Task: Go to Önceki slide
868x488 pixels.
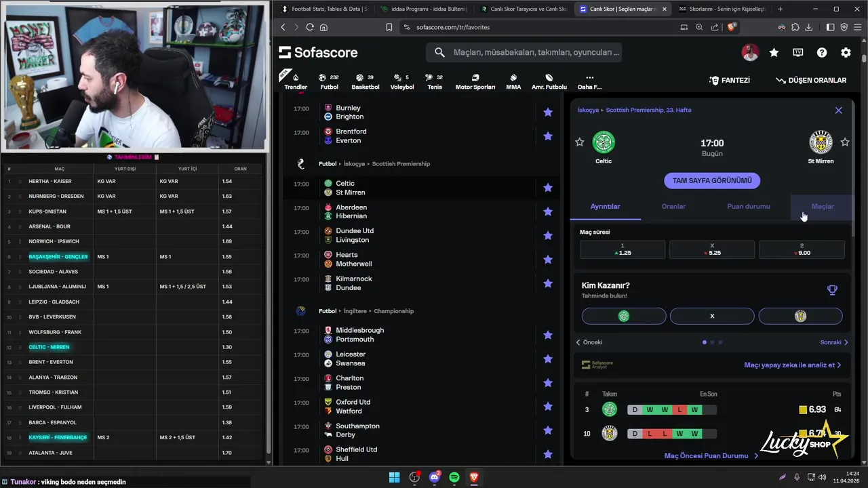Action: pos(589,342)
